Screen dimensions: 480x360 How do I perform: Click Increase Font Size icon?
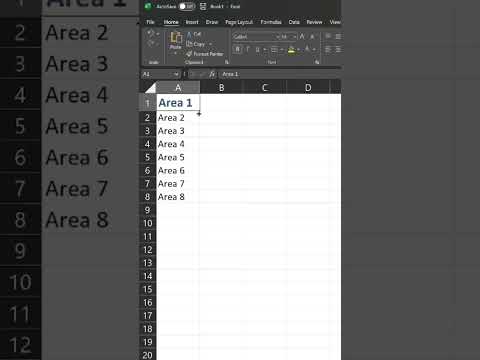[x=302, y=36]
